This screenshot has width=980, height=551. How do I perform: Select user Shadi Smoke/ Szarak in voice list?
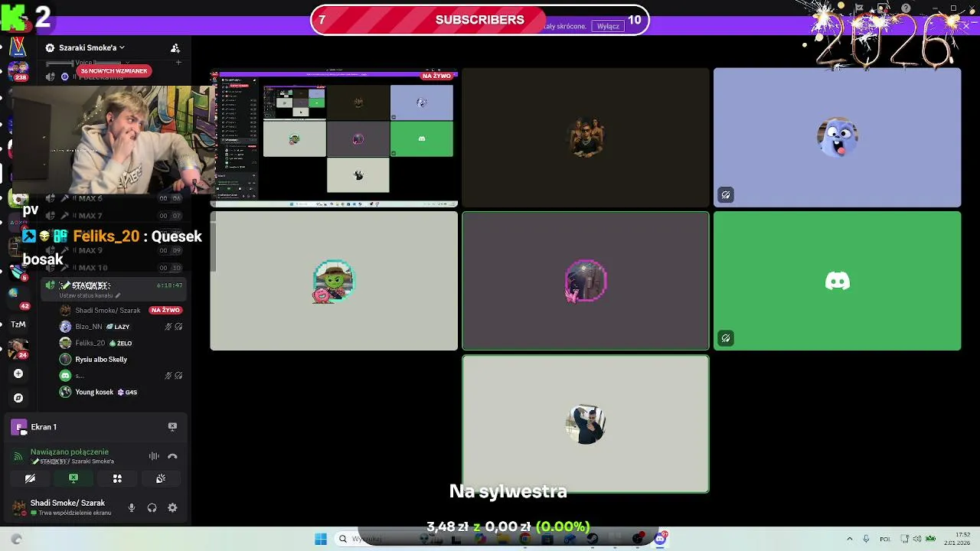coord(108,311)
